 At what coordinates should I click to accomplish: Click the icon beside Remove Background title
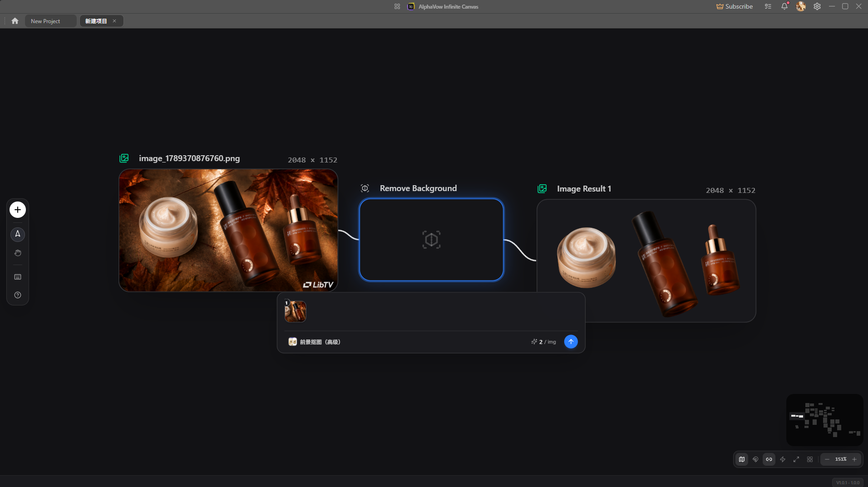pos(365,188)
